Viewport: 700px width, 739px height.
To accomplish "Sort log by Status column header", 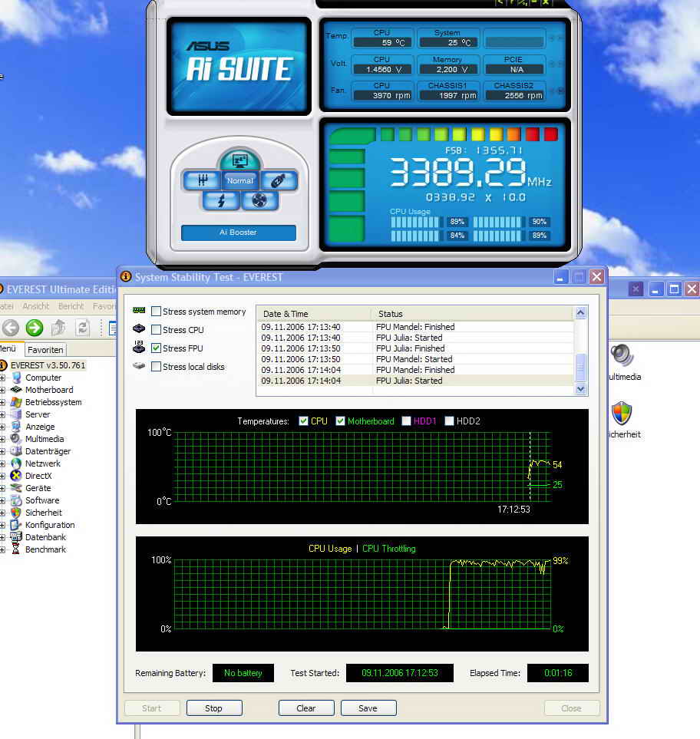I will (472, 313).
